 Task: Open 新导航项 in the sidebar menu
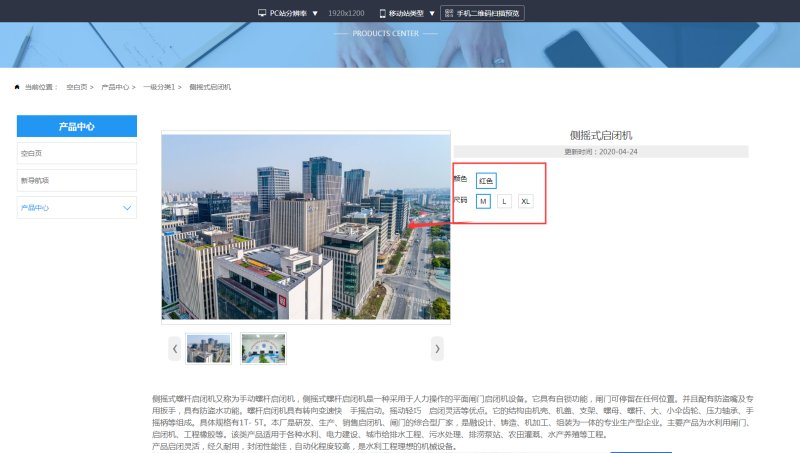click(x=77, y=180)
